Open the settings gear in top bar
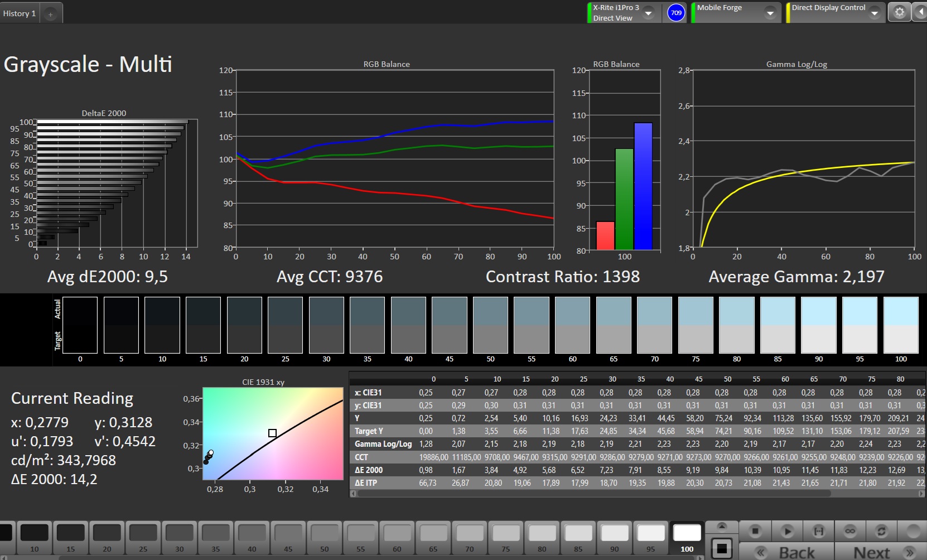This screenshot has height=560, width=927. coord(900,12)
